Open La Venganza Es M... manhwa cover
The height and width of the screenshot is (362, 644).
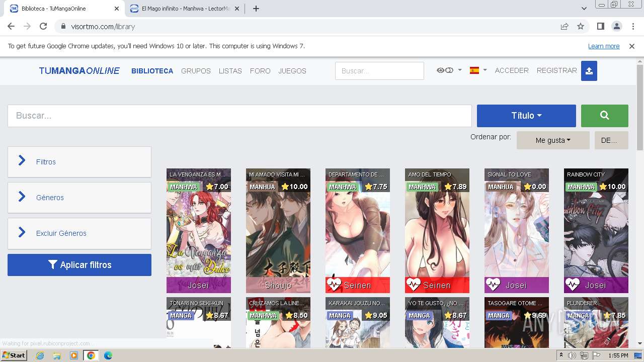pyautogui.click(x=199, y=231)
